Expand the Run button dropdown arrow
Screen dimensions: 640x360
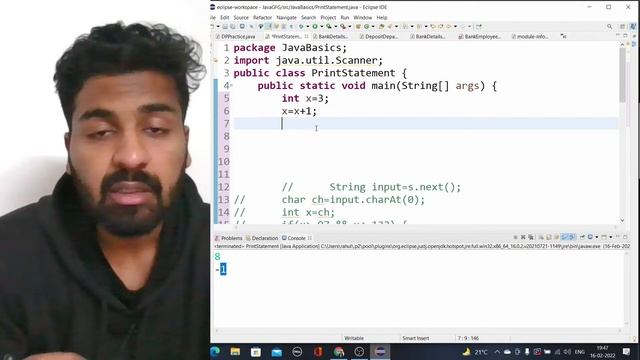coord(322,27)
